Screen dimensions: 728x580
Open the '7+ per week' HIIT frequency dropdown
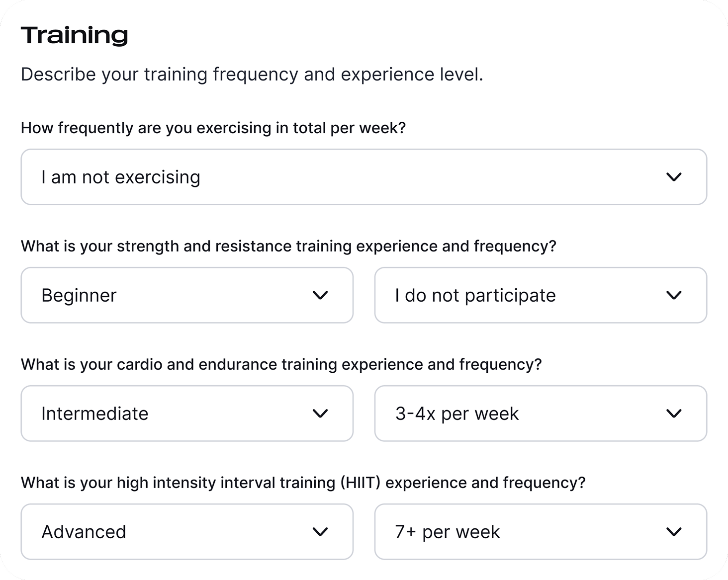(541, 532)
